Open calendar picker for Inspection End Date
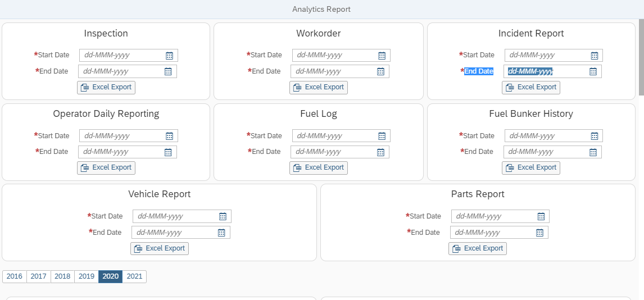The width and height of the screenshot is (644, 300). pos(168,71)
